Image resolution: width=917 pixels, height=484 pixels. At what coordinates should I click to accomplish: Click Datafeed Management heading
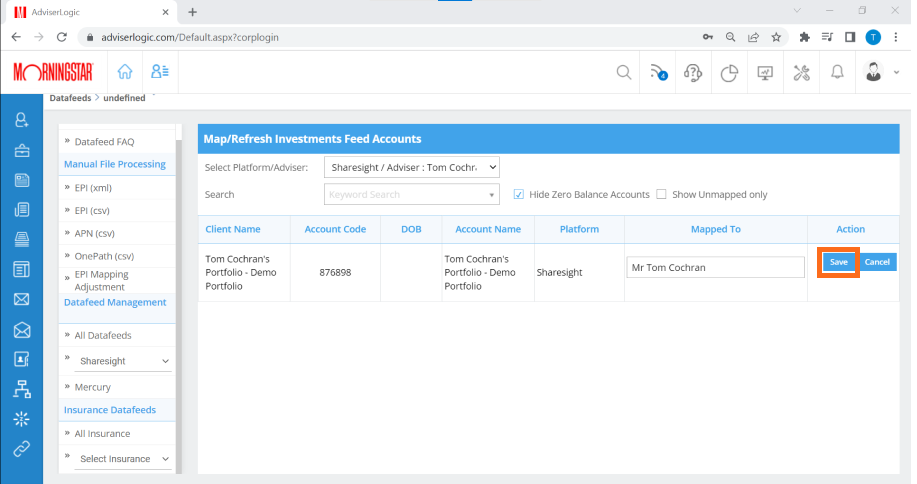tap(115, 302)
